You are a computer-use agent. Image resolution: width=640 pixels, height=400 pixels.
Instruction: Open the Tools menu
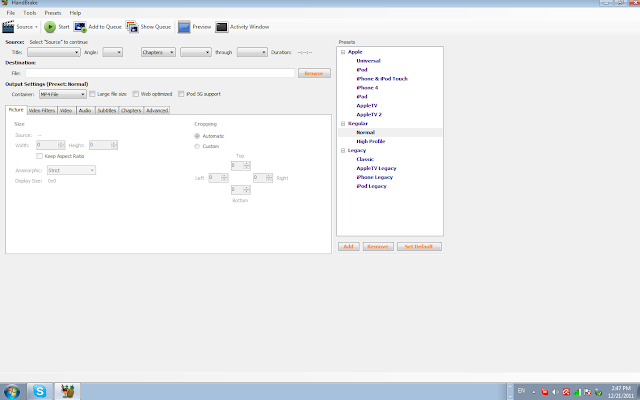(x=29, y=13)
